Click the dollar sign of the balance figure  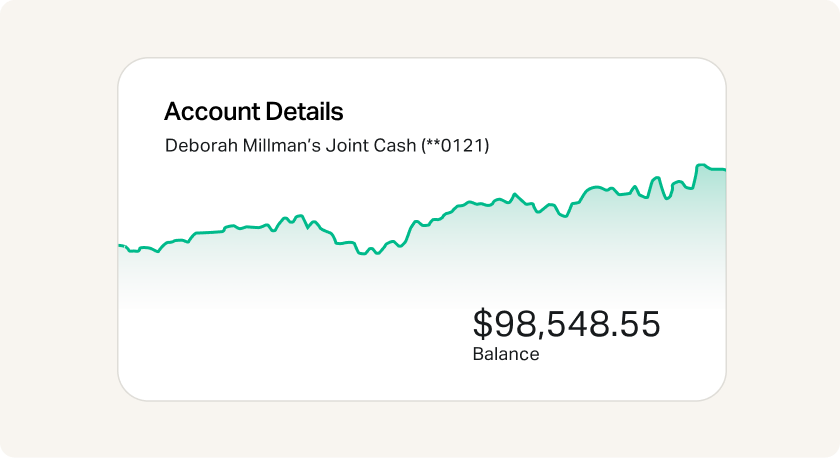(482, 324)
